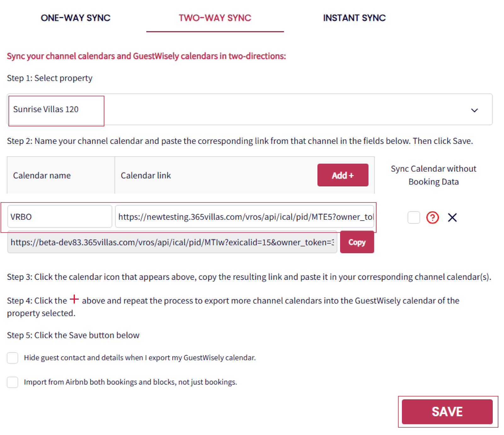Image resolution: width=504 pixels, height=435 pixels.
Task: Click the 'Hide guest contact and details' label
Action: pyautogui.click(x=140, y=358)
